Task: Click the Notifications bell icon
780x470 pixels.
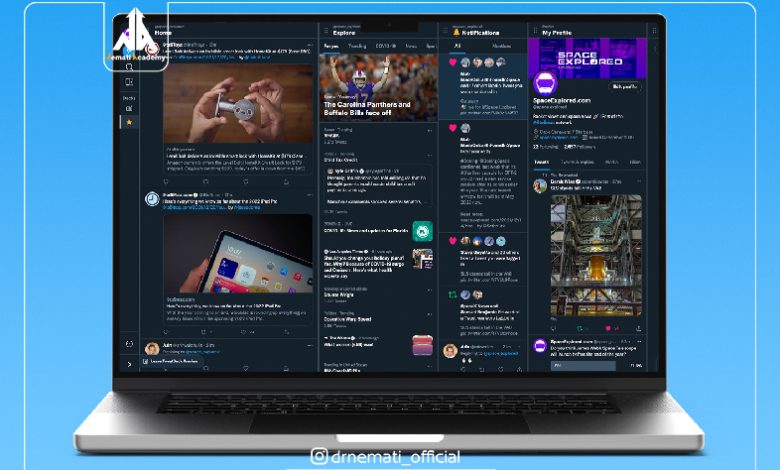Action: 456,32
